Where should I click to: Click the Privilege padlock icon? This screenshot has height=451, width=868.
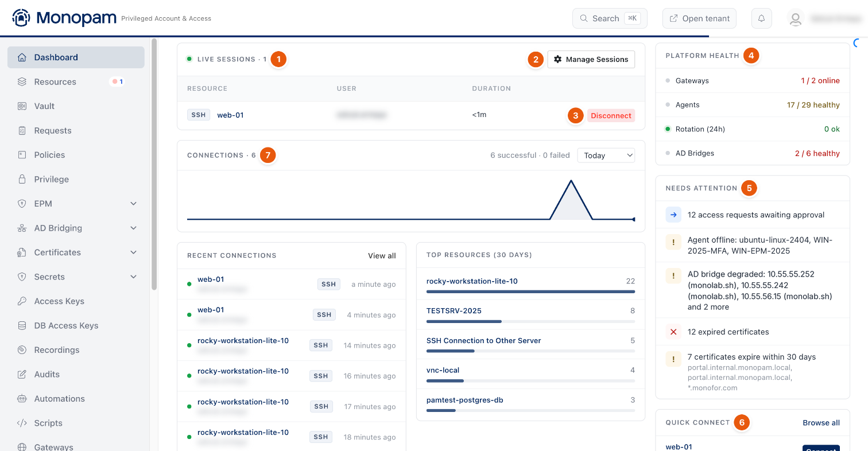(22, 179)
